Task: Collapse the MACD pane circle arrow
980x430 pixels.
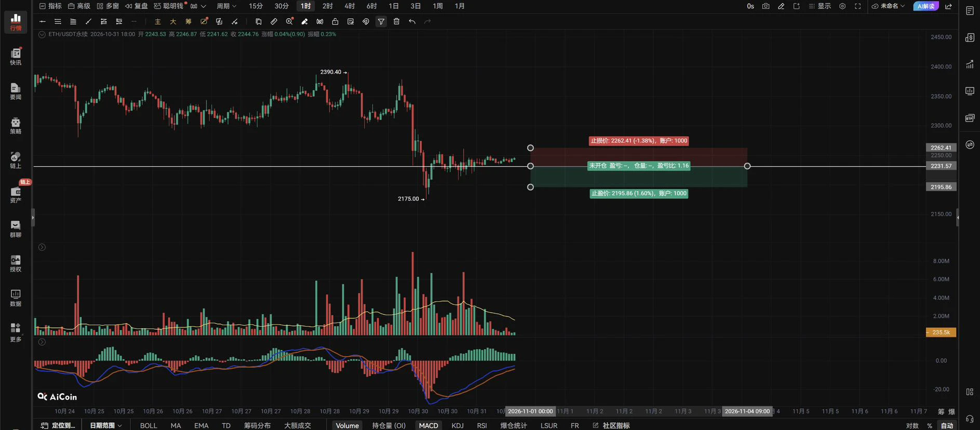Action: tap(42, 342)
